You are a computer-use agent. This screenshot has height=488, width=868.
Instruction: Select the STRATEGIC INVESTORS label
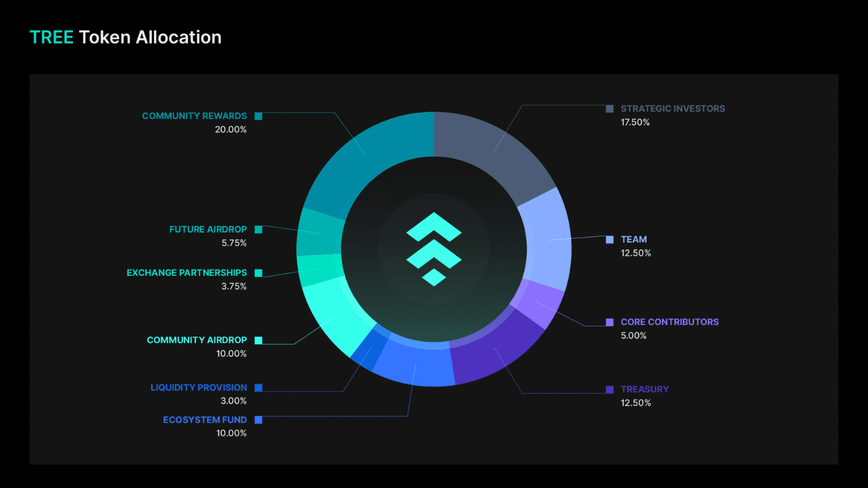(673, 108)
